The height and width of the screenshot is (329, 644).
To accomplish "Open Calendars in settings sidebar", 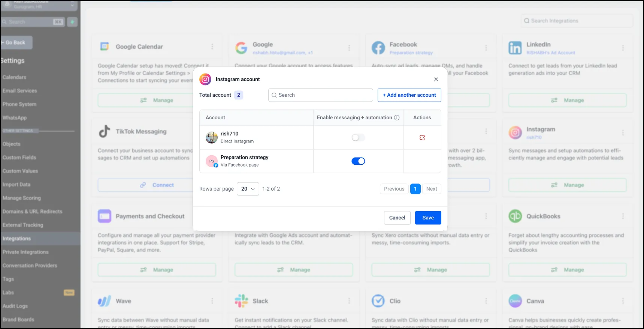I will tap(14, 77).
